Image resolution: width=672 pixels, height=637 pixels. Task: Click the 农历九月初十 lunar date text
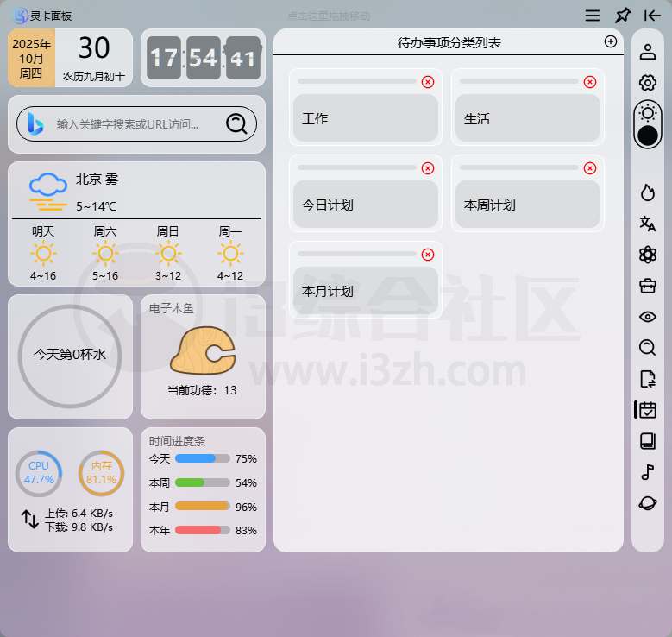pyautogui.click(x=94, y=76)
